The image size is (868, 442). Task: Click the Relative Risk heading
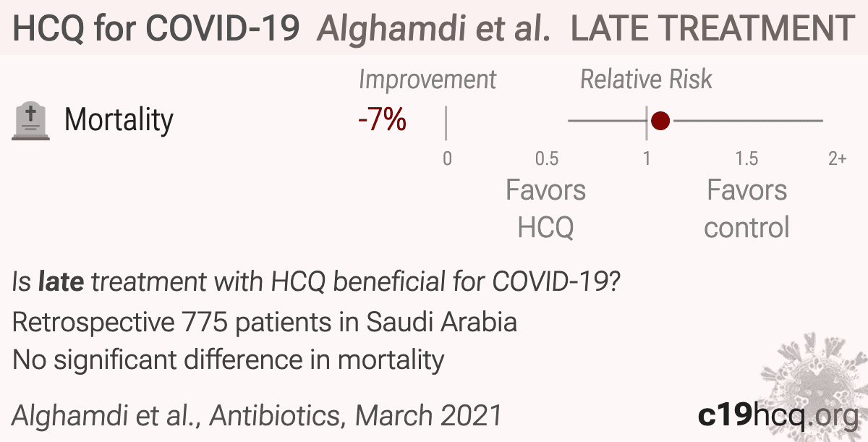(x=646, y=80)
